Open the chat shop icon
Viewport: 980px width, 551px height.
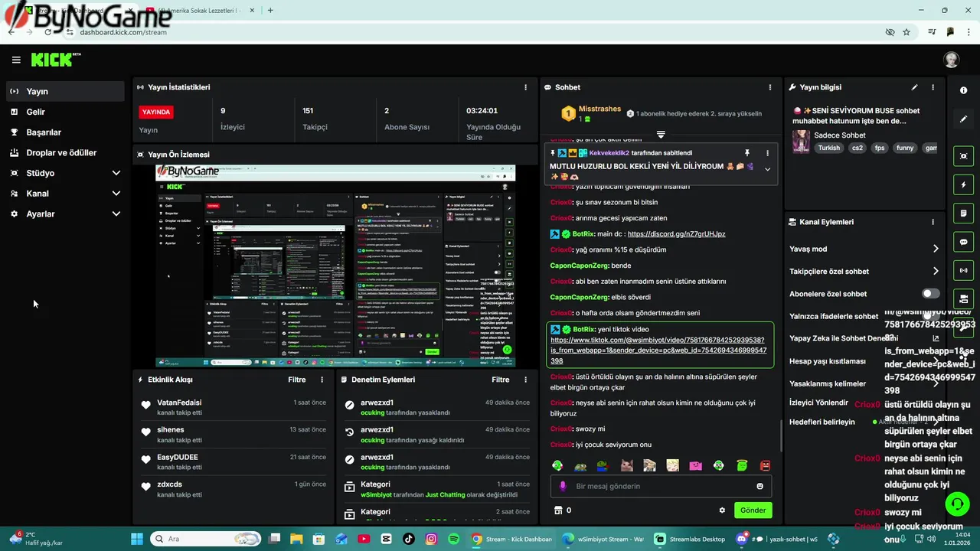click(558, 510)
